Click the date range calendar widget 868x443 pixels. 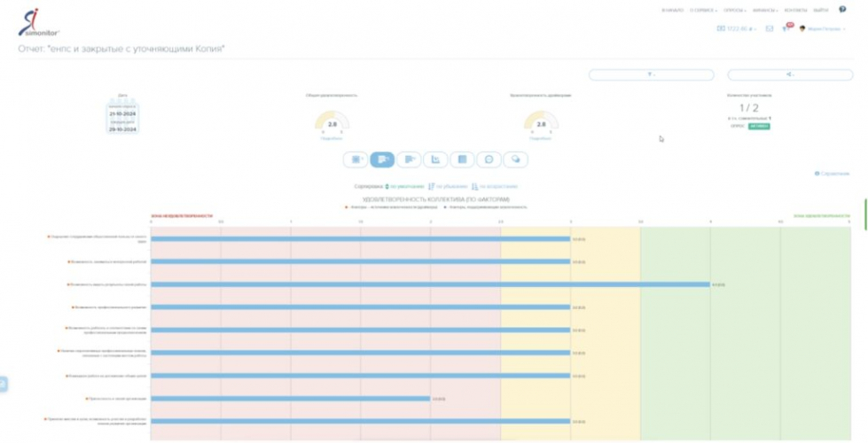(122, 117)
